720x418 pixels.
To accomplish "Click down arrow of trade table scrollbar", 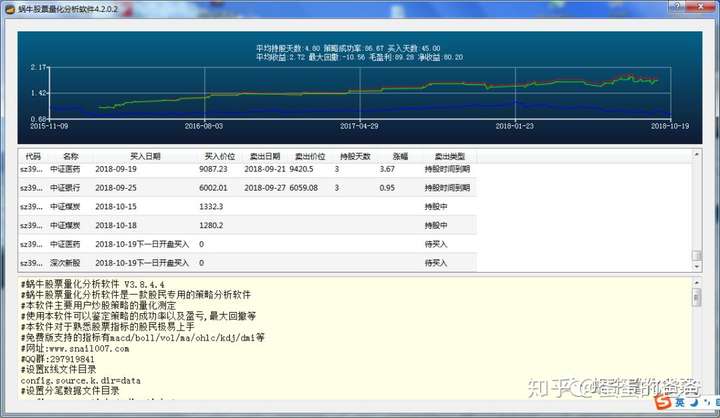I will click(697, 266).
